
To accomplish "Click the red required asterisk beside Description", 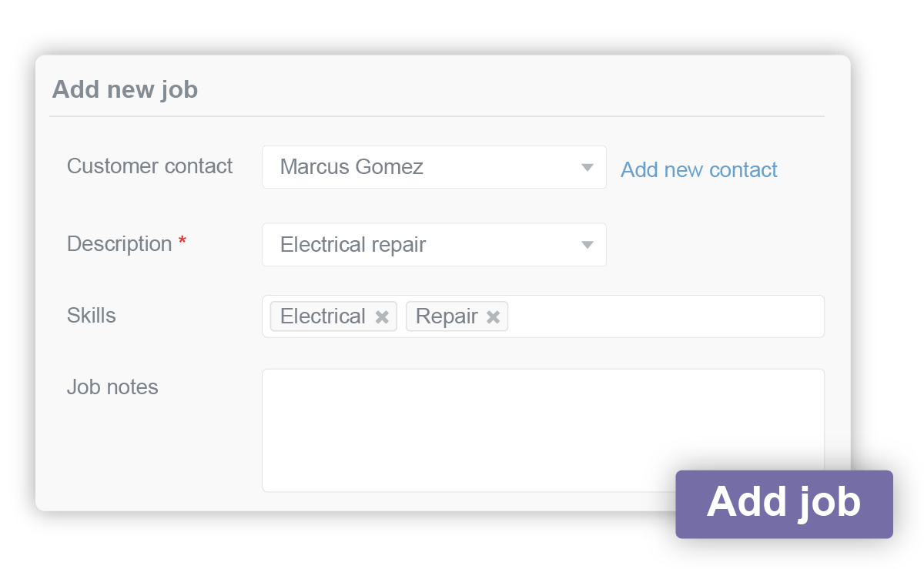I will [x=182, y=242].
